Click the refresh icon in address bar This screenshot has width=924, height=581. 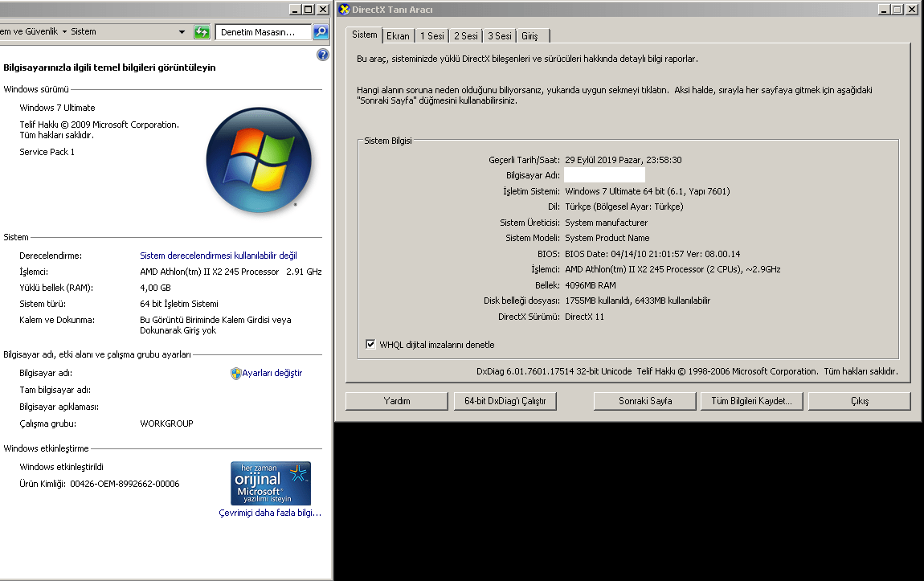202,32
